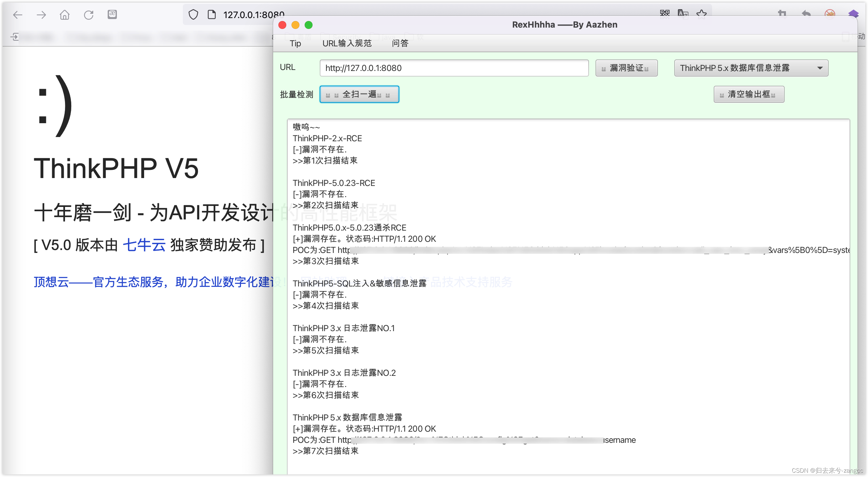Click the translate page icon
This screenshot has height=477, width=868.
(683, 13)
